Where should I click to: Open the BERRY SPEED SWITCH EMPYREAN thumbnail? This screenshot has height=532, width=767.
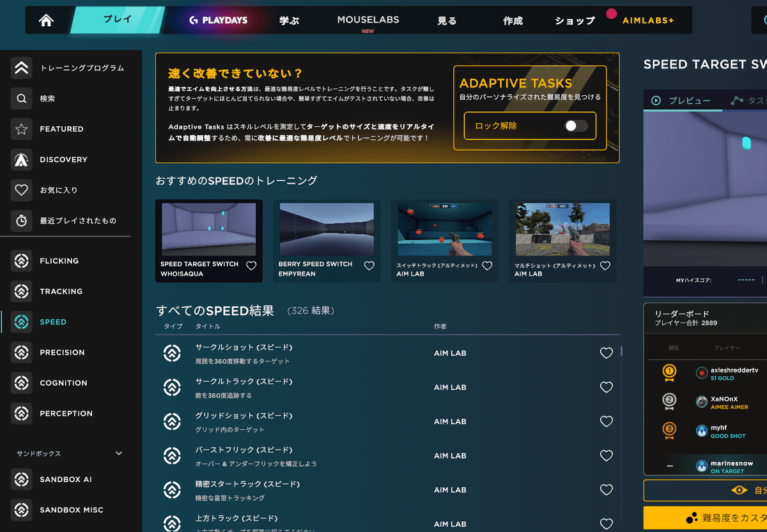tap(327, 230)
